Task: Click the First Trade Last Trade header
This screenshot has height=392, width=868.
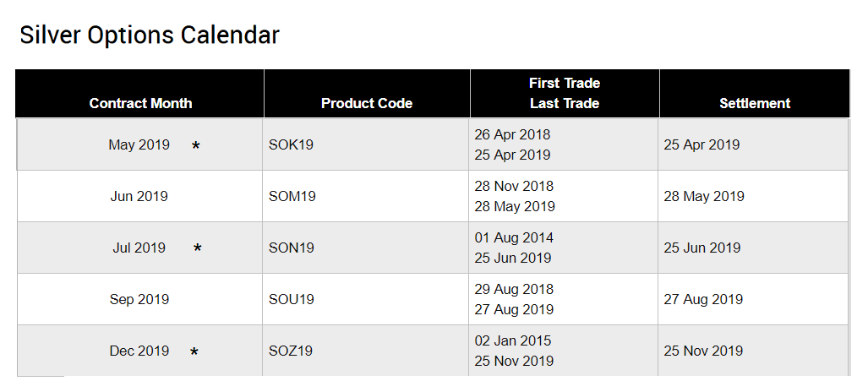Action: [x=565, y=93]
